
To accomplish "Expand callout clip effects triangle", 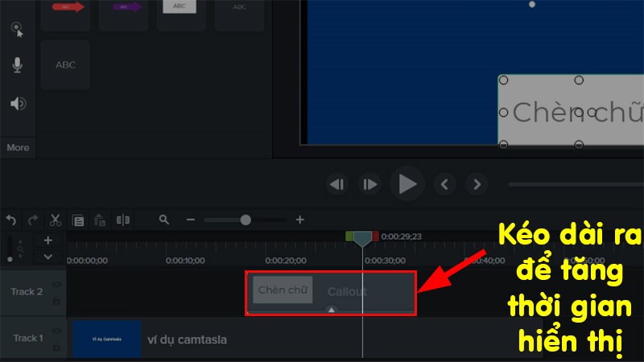I will click(x=332, y=310).
